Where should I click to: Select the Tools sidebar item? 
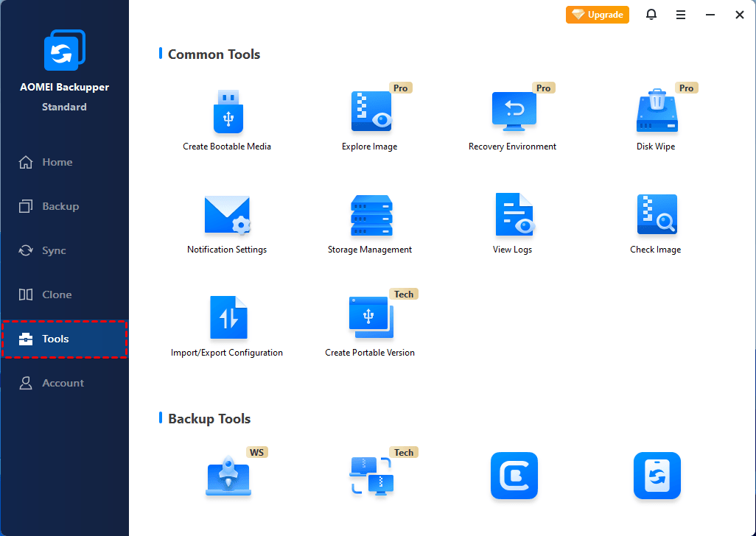[x=65, y=339]
